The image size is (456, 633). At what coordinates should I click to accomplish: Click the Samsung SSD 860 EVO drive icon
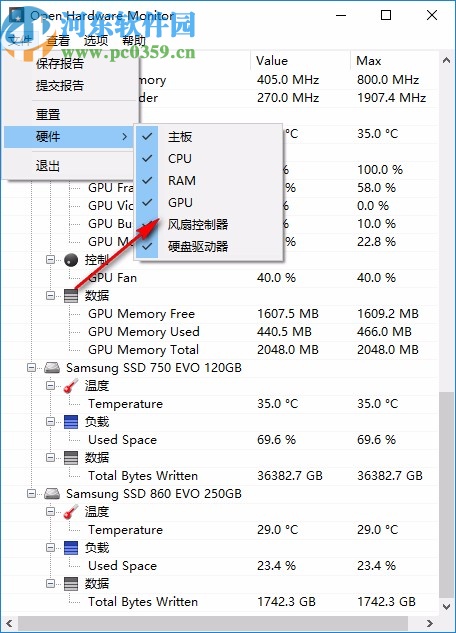[52, 494]
